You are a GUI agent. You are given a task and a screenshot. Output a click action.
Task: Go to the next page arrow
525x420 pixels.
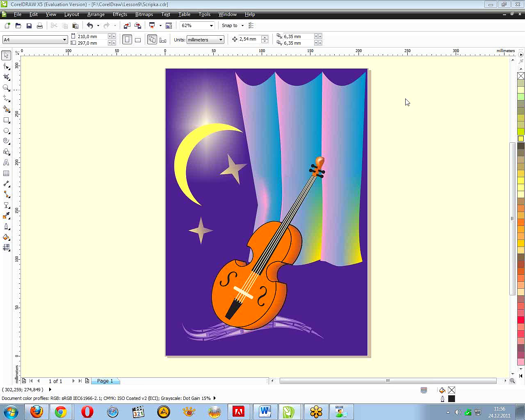73,381
